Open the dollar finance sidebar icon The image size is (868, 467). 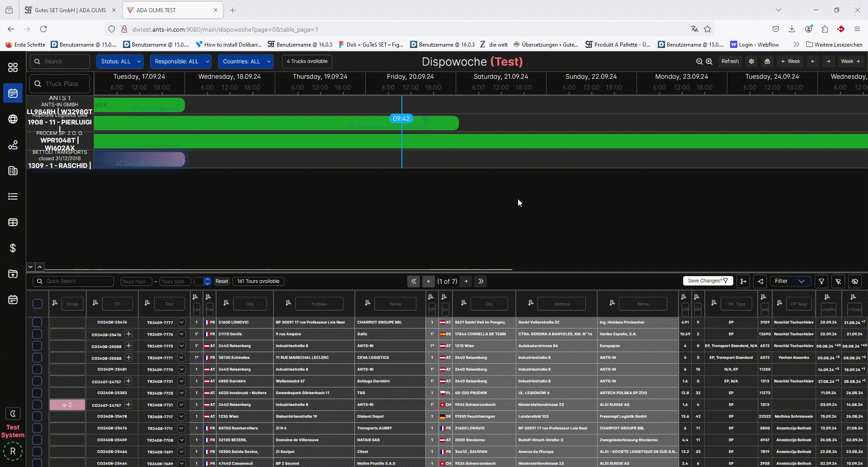point(13,248)
